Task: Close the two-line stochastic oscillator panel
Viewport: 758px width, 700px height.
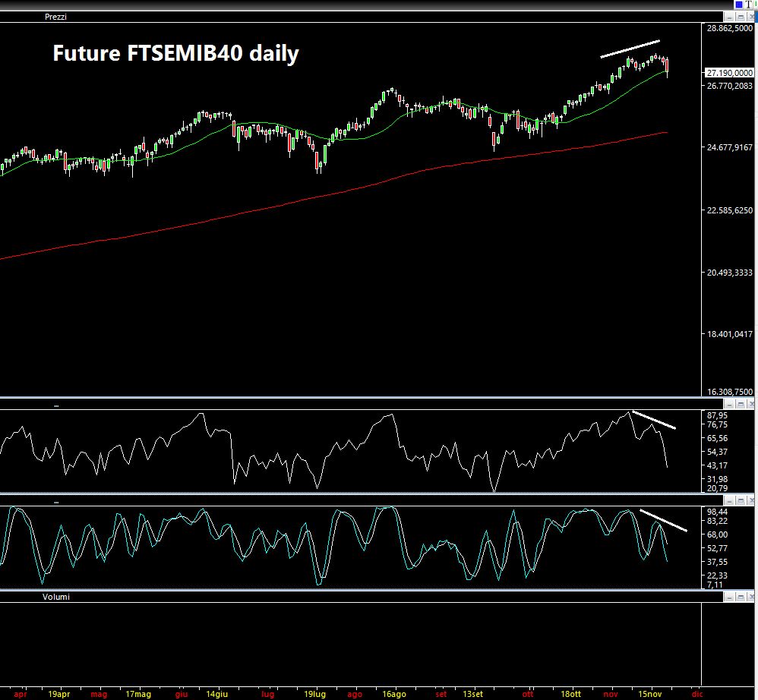Action: click(751, 500)
